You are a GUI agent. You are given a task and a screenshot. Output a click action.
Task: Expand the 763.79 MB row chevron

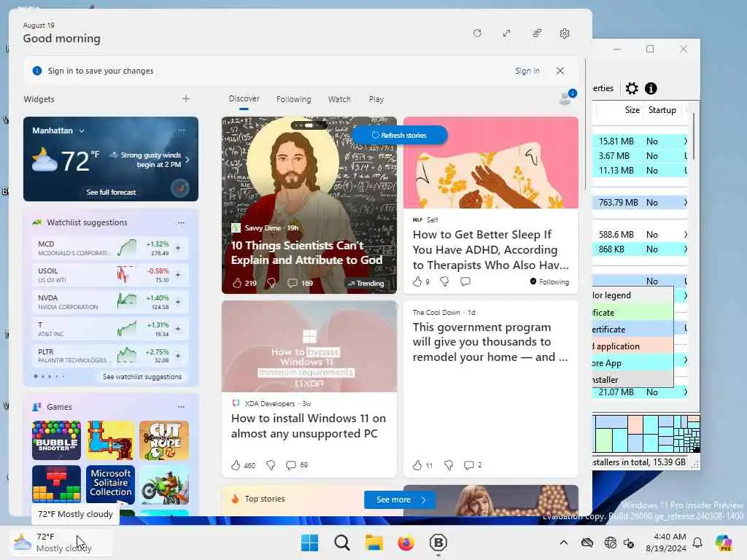click(686, 203)
